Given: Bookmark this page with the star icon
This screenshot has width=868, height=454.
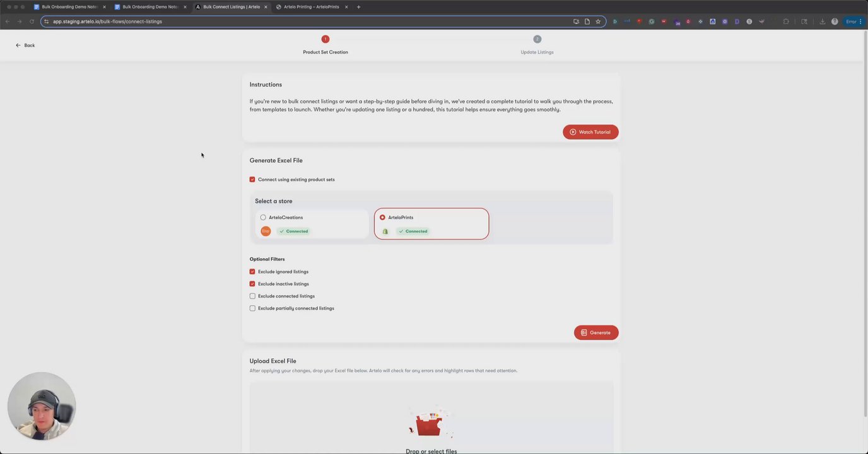Looking at the screenshot, I should point(598,21).
